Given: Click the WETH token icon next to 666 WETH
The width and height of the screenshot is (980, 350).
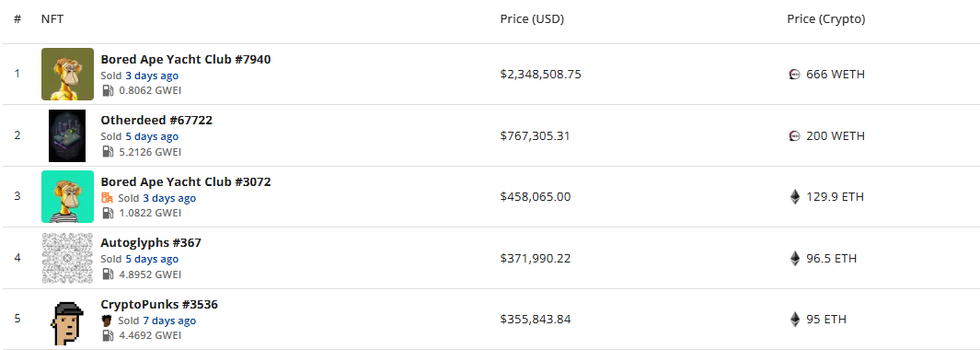Looking at the screenshot, I should pos(794,75).
